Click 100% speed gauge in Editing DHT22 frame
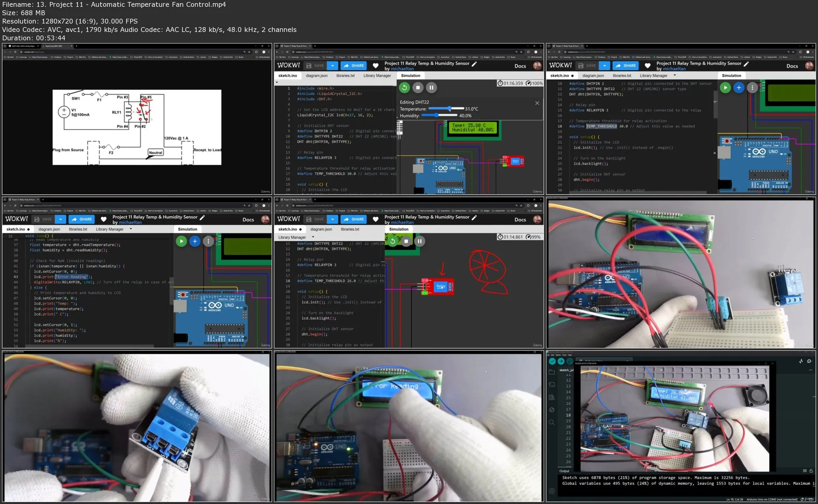Screen dimensions: 818x504 click(534, 83)
